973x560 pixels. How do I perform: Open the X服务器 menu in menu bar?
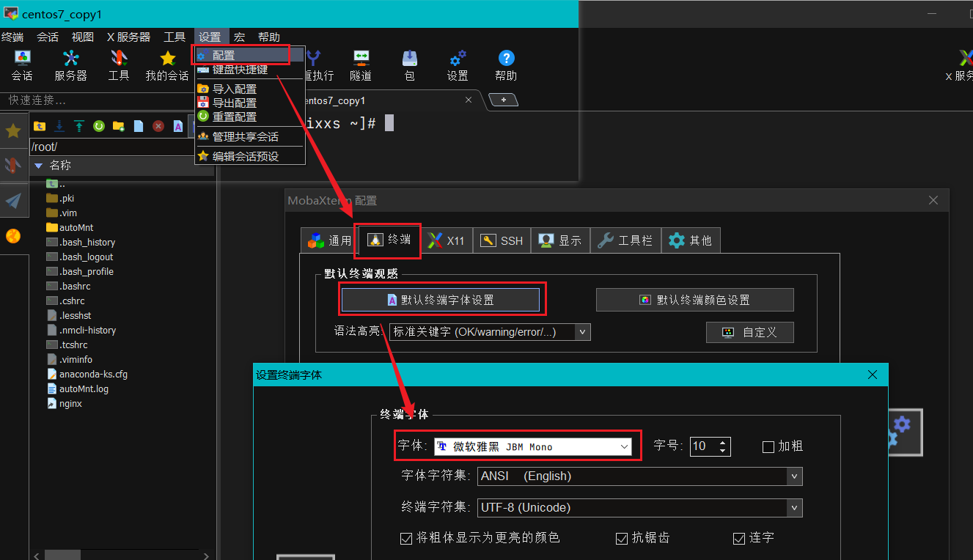pyautogui.click(x=128, y=37)
